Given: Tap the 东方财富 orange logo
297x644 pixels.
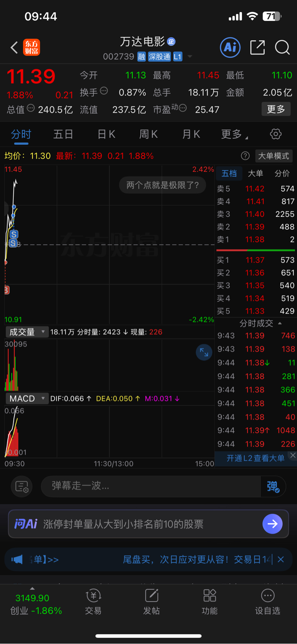Looking at the screenshot, I should (31, 48).
